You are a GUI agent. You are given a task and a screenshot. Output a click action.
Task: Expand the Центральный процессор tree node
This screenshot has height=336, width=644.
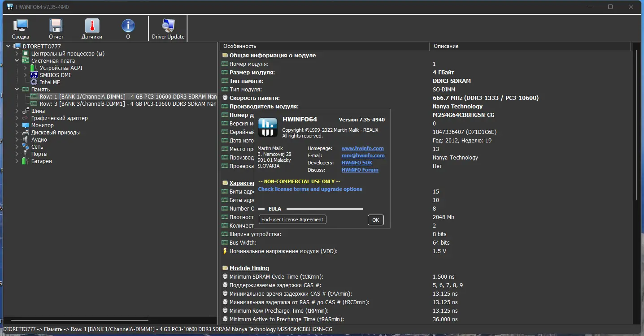point(17,54)
